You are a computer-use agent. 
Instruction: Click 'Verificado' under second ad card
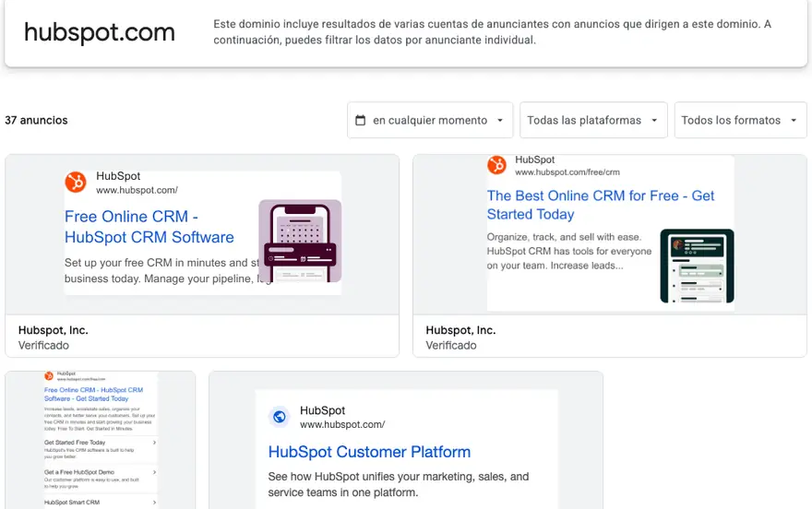click(451, 345)
